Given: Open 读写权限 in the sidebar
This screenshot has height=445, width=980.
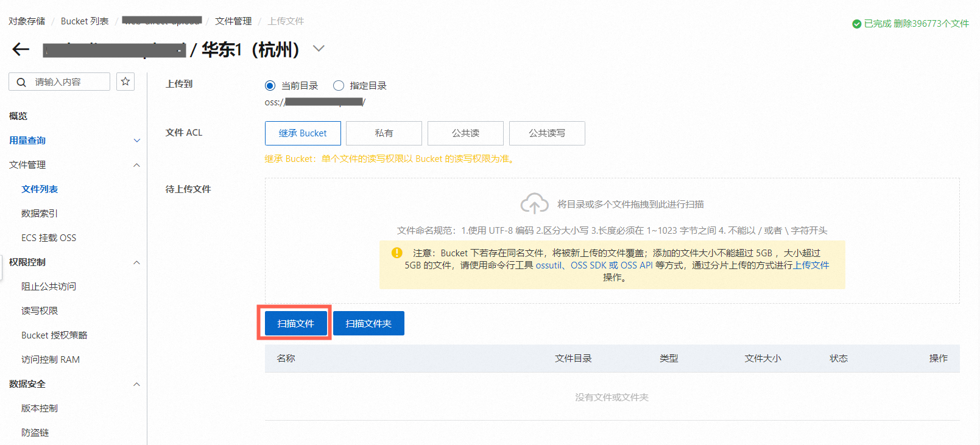Looking at the screenshot, I should (40, 311).
